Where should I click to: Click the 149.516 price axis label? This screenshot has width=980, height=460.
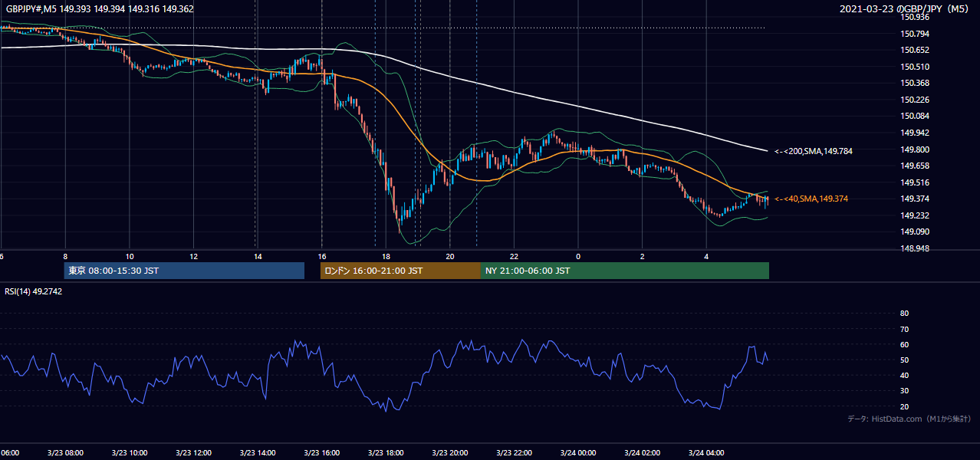click(x=916, y=182)
